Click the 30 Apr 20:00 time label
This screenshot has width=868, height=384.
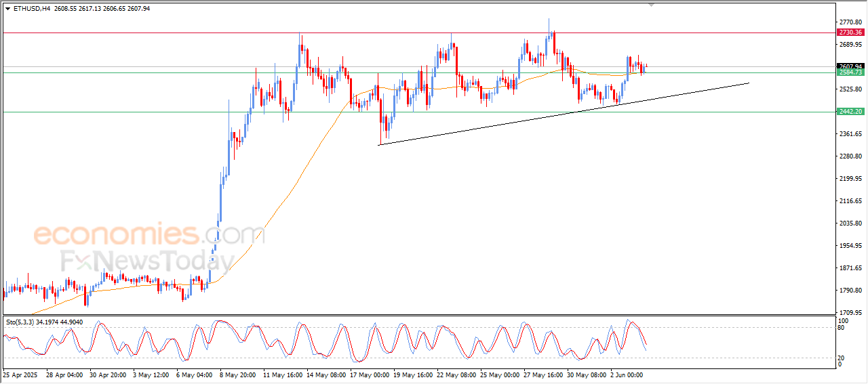(x=108, y=375)
